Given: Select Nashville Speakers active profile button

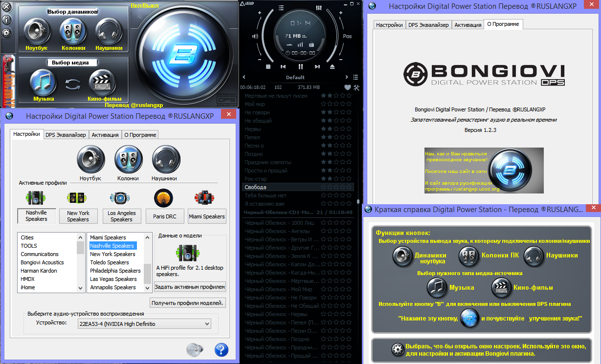Looking at the screenshot, I should [36, 216].
